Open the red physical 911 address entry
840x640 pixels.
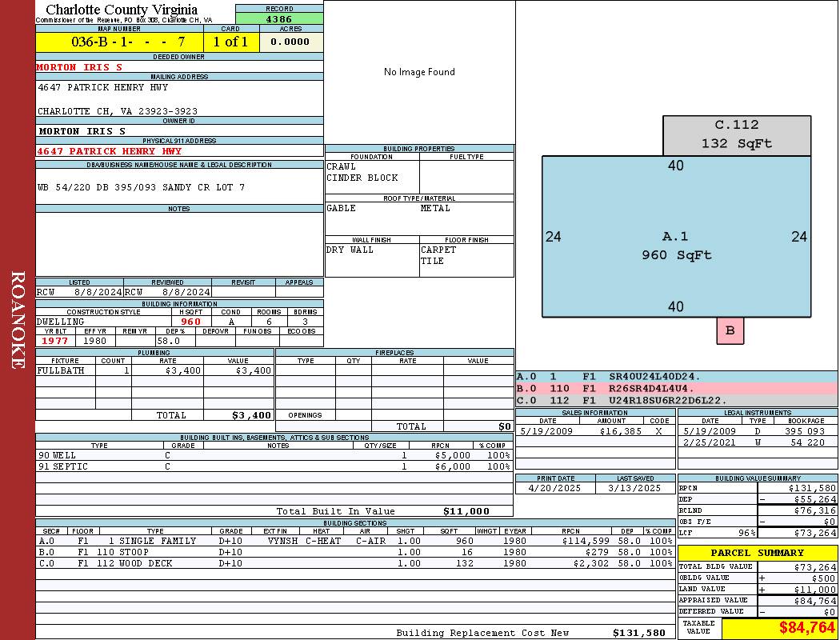pos(110,151)
